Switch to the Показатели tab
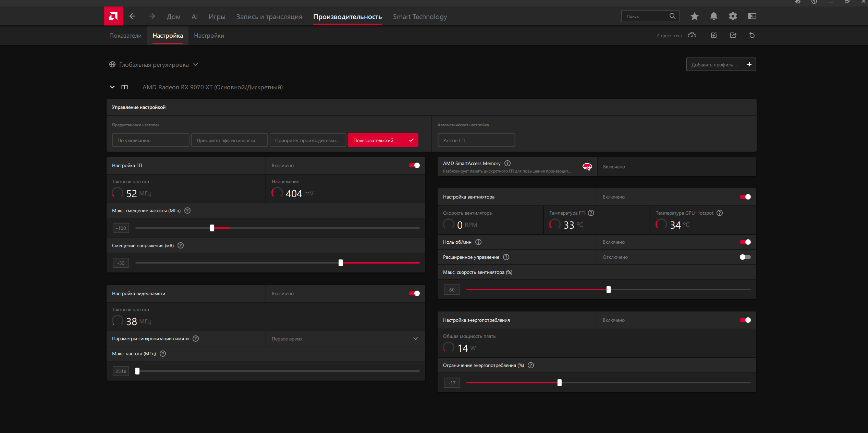 [125, 36]
